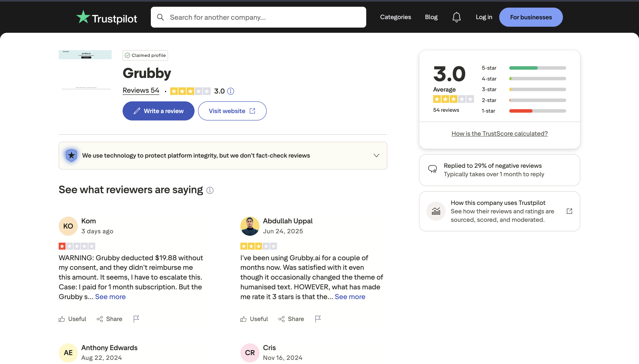
Task: Click the info icon beside 'See what reviewers are saying'
Action: 210,190
